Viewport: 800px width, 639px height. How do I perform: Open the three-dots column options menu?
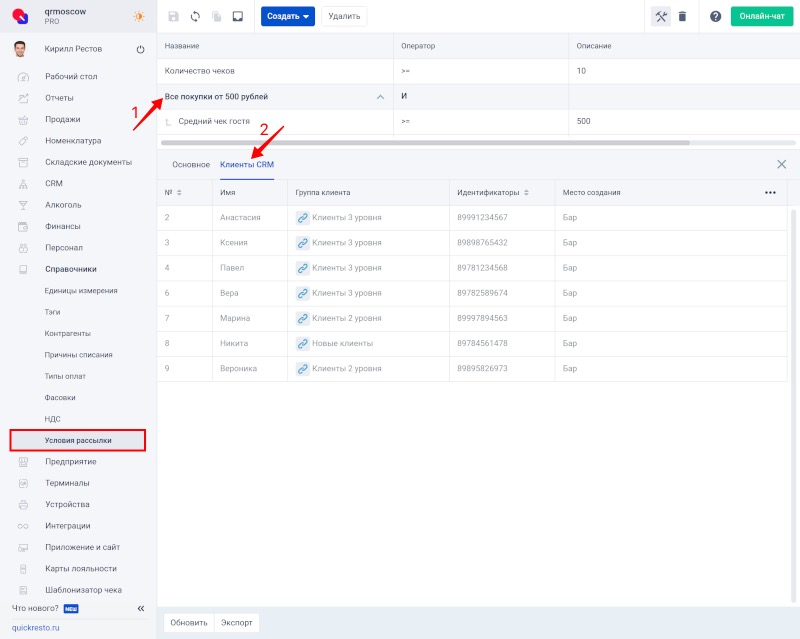click(x=770, y=192)
